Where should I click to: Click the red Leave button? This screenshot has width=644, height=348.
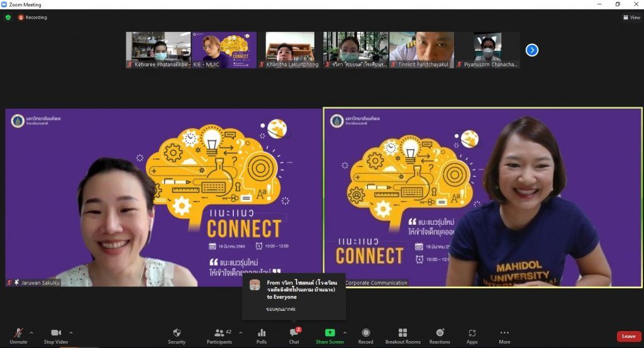point(628,336)
